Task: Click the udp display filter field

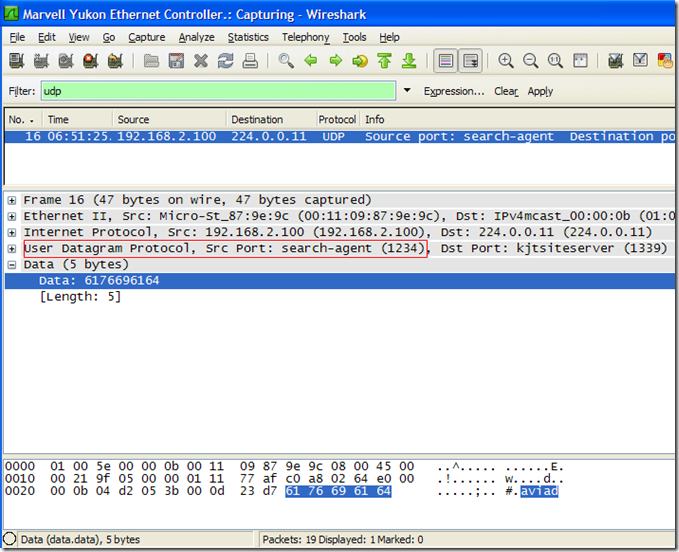Action: tap(218, 91)
